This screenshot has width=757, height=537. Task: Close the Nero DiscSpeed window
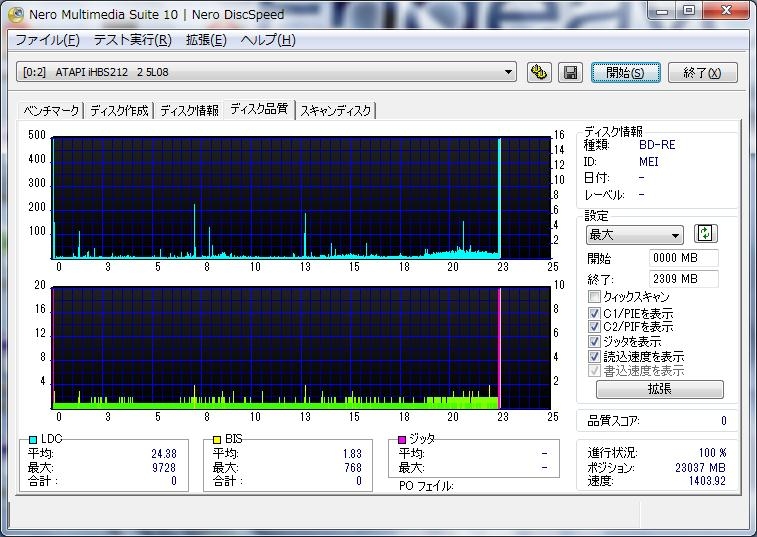(x=726, y=11)
